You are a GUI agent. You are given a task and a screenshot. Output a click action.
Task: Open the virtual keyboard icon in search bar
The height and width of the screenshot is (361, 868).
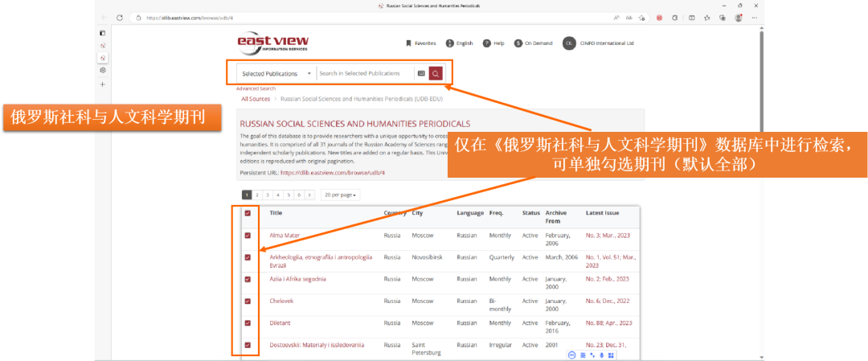coord(421,74)
